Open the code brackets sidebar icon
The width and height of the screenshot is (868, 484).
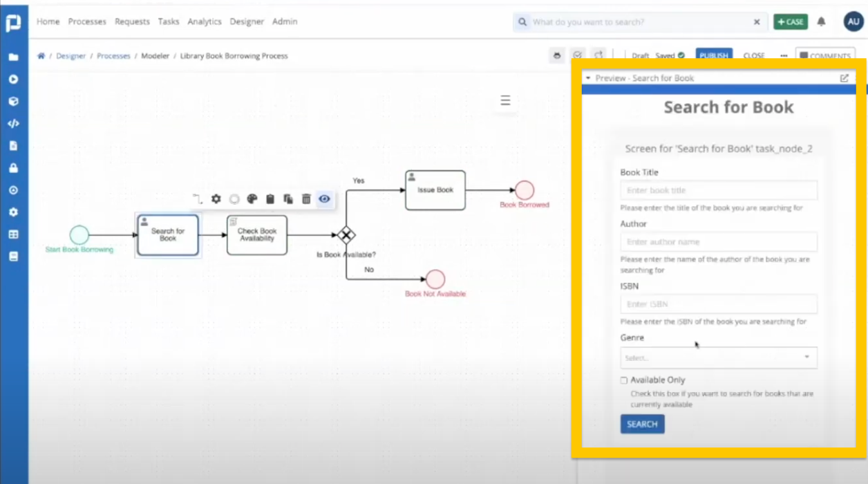(13, 124)
